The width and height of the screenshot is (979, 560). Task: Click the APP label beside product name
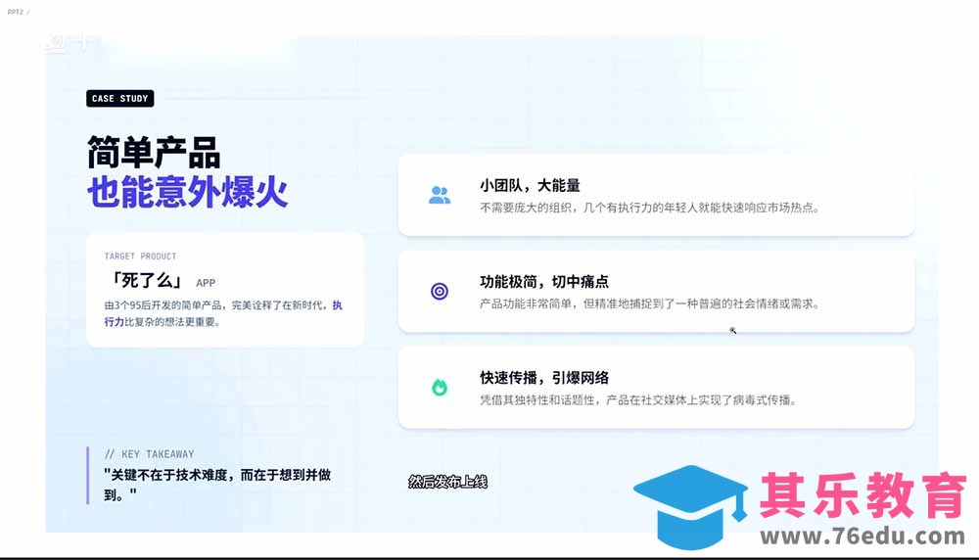pyautogui.click(x=206, y=283)
